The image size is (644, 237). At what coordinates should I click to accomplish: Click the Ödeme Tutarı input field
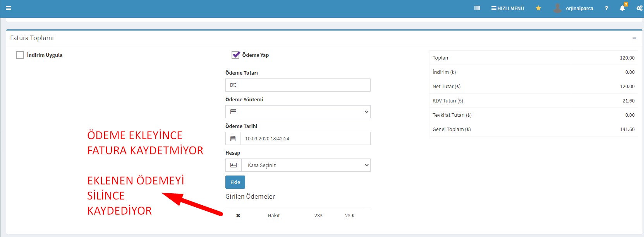(305, 85)
